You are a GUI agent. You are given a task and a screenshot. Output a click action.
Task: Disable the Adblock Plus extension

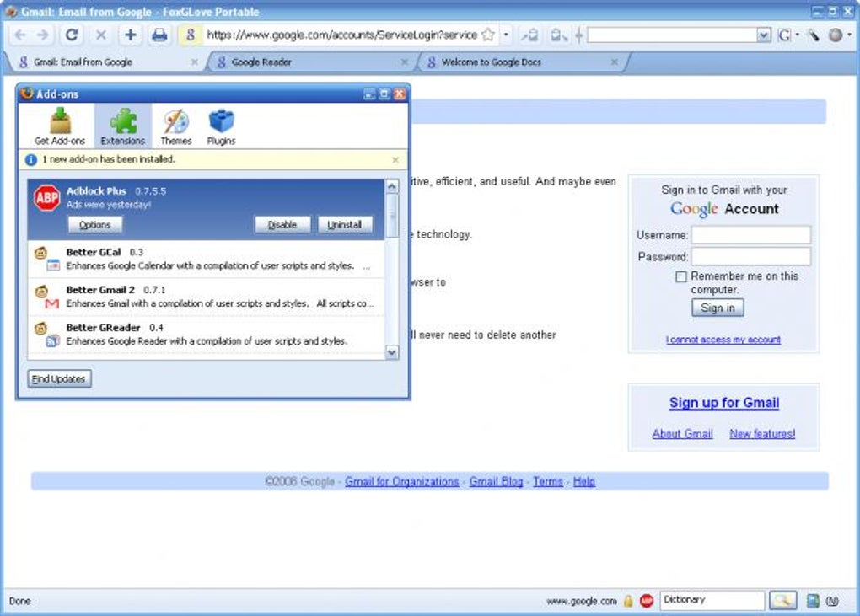[282, 225]
